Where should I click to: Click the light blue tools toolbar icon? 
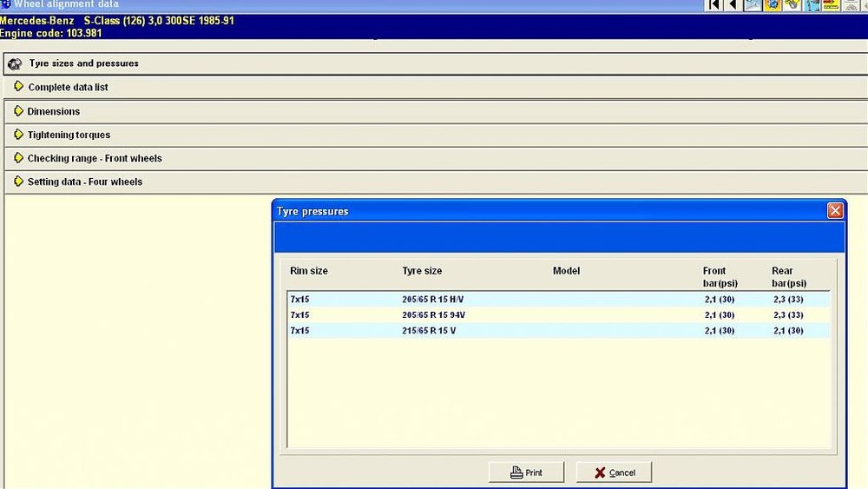tap(753, 5)
